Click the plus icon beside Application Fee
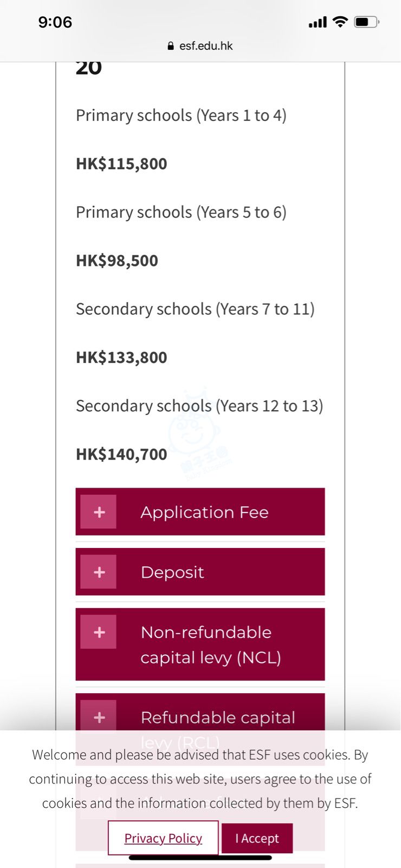 click(99, 512)
